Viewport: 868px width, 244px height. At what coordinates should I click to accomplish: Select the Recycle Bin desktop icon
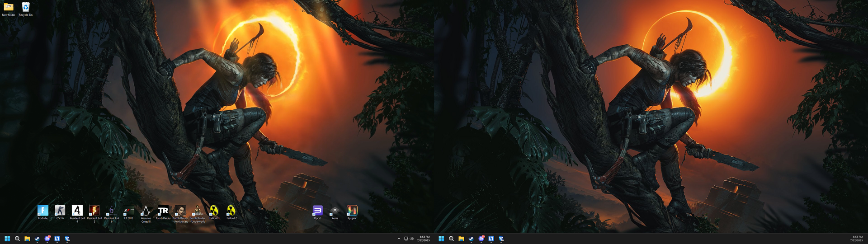26,9
